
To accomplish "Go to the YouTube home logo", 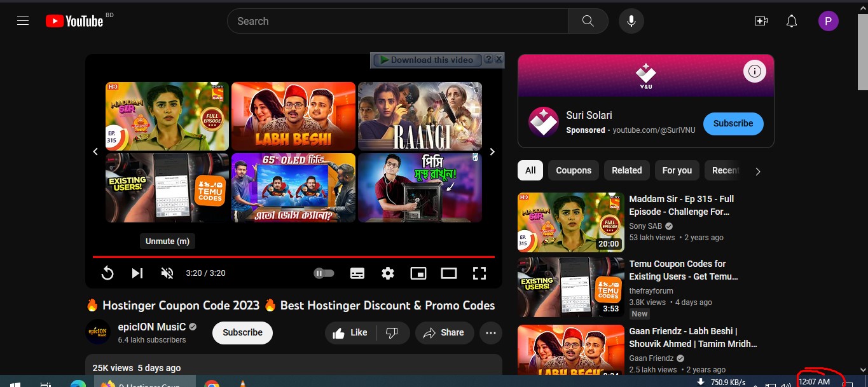I will [74, 21].
